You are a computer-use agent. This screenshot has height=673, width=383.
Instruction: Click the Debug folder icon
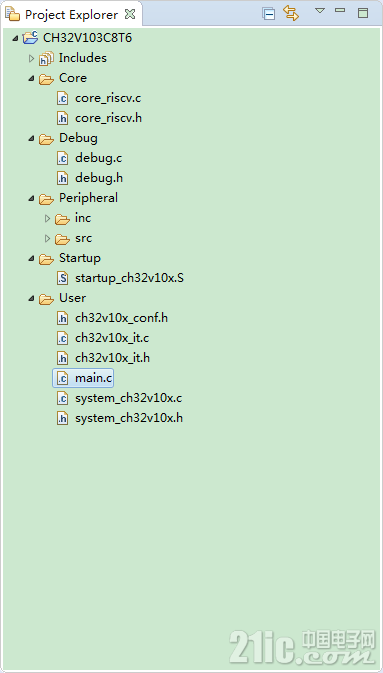[x=46, y=139]
